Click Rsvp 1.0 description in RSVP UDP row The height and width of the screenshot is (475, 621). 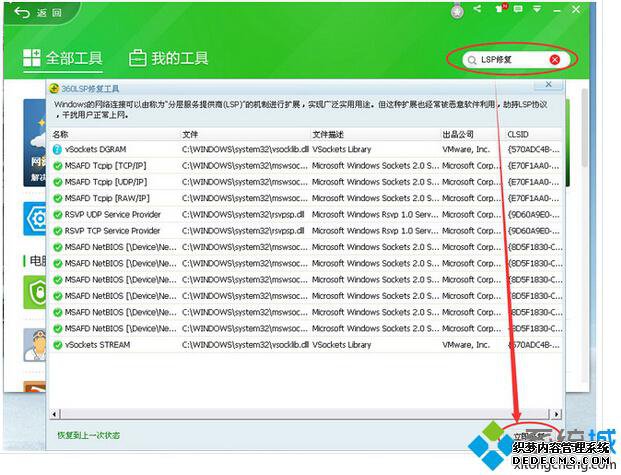coord(375,215)
